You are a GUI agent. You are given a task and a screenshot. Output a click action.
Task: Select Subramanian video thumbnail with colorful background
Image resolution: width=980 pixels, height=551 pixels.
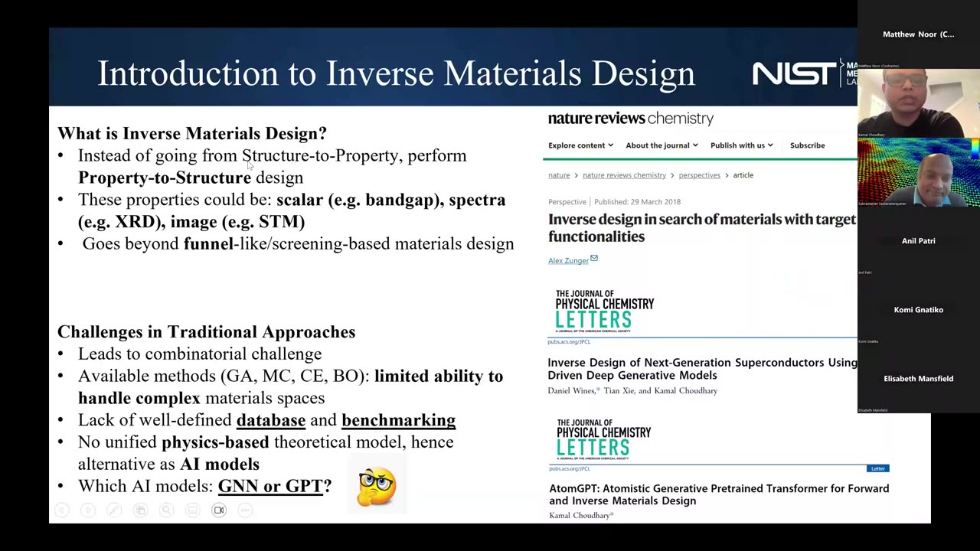point(918,172)
